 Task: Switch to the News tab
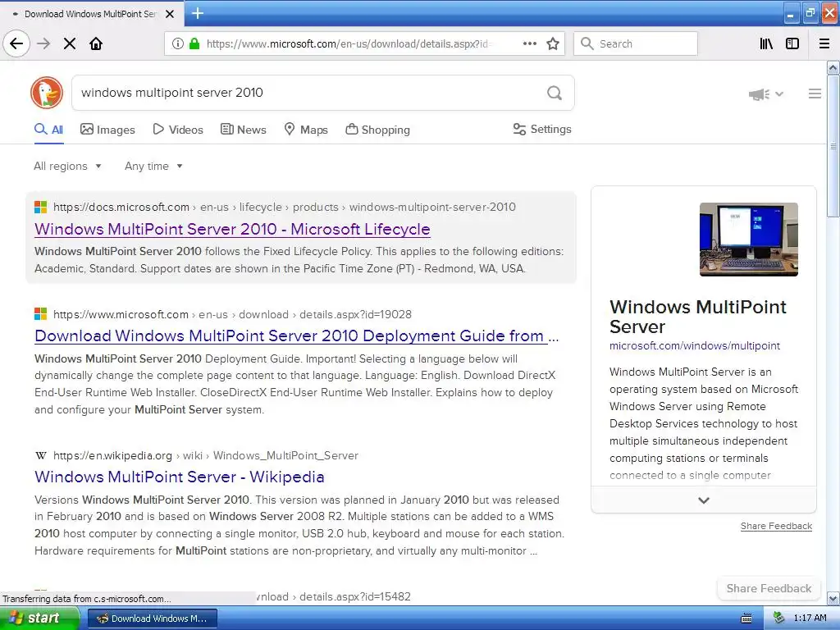click(x=243, y=130)
